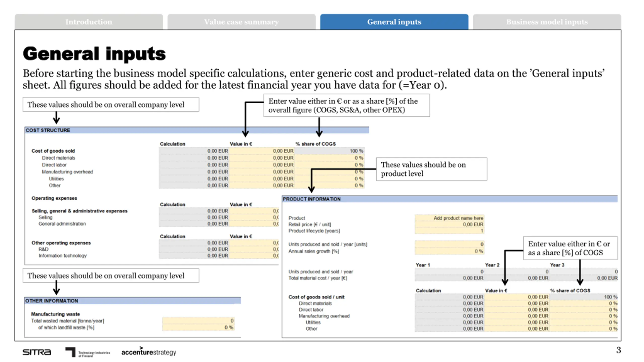This screenshot has width=644, height=362.
Task: Open the Introduction tab
Action: coord(89,22)
